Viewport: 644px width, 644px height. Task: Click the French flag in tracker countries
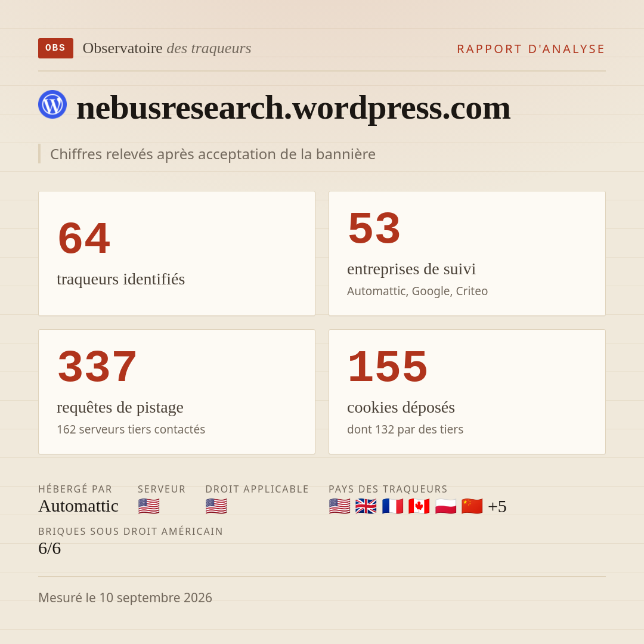(x=392, y=506)
